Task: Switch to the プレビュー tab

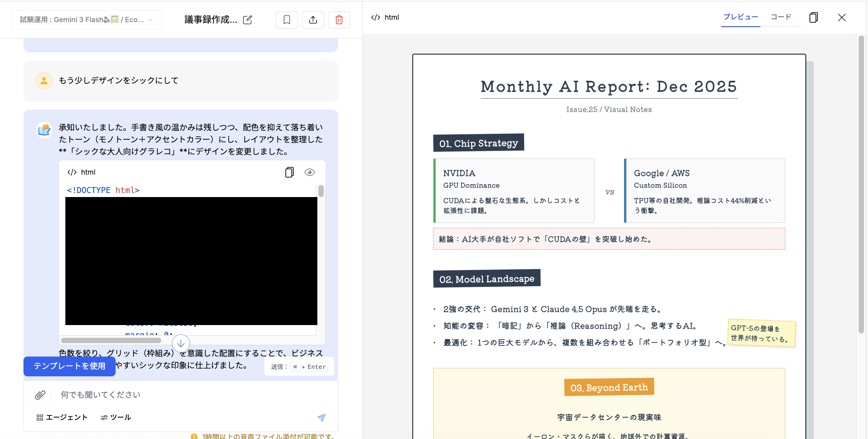Action: pyautogui.click(x=741, y=17)
